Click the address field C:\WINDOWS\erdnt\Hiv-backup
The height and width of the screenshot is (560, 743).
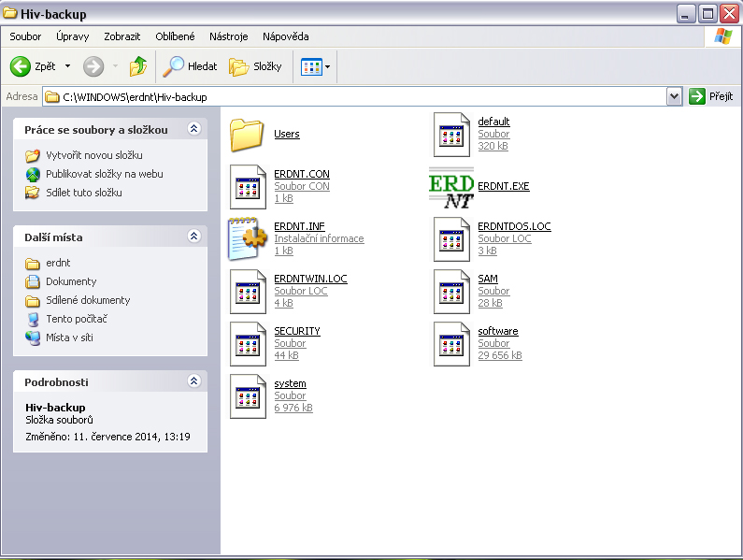[355, 97]
